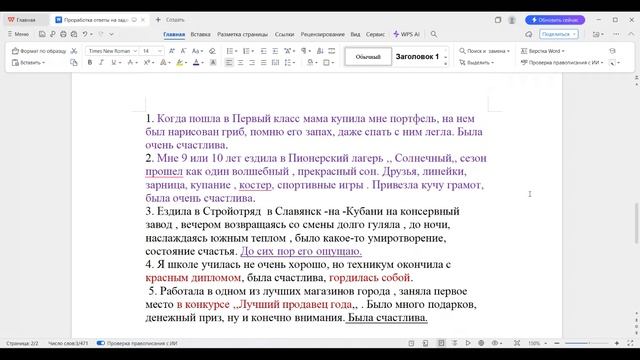This screenshot has width=640, height=360.
Task: Click the Создать new tab button
Action: coord(170,20)
